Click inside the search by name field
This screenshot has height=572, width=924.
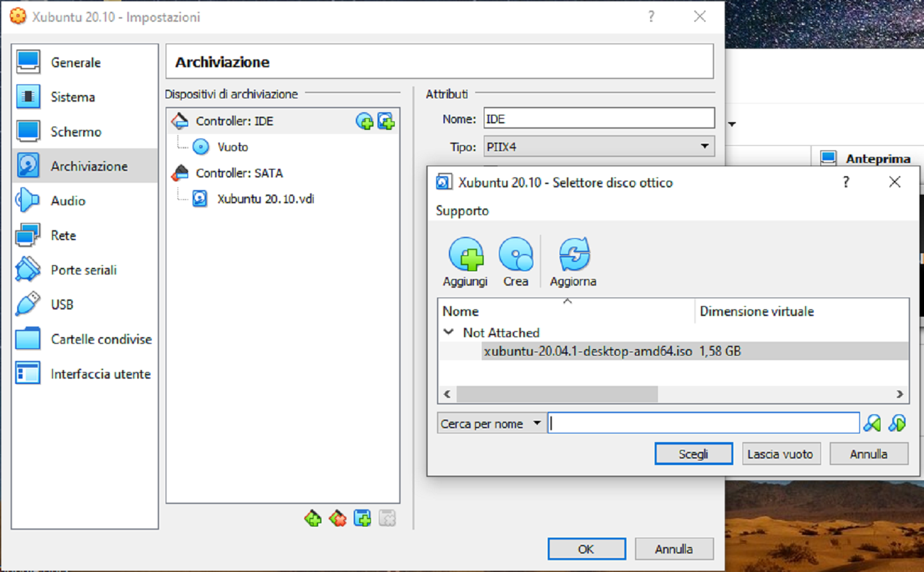point(700,423)
